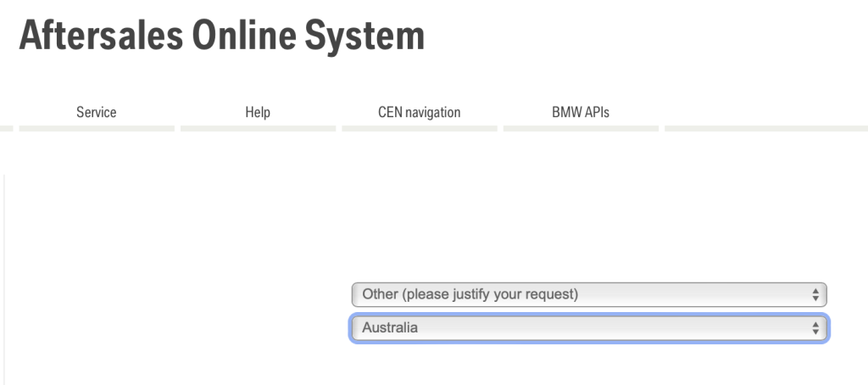Viewport: 868px width, 385px height.
Task: Open the Service menu
Action: coord(96,112)
